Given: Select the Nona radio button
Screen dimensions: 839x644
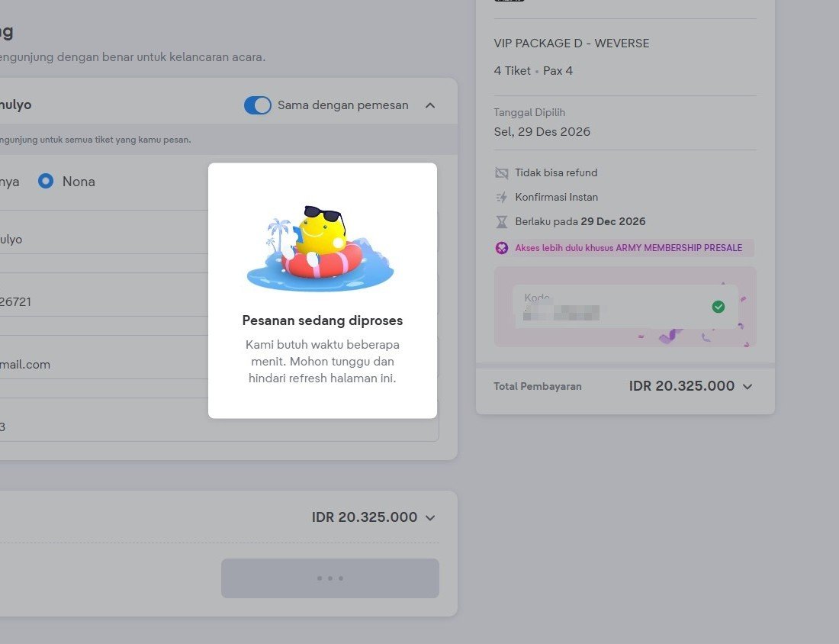Looking at the screenshot, I should pyautogui.click(x=46, y=181).
